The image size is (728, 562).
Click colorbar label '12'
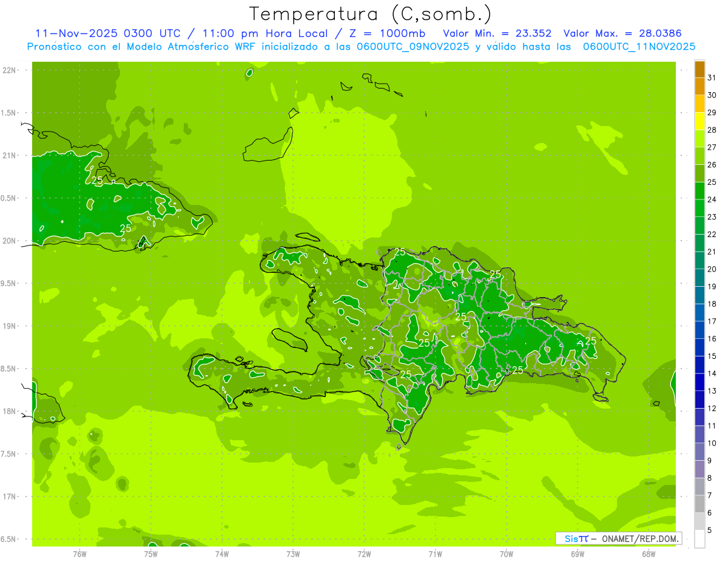coord(712,409)
